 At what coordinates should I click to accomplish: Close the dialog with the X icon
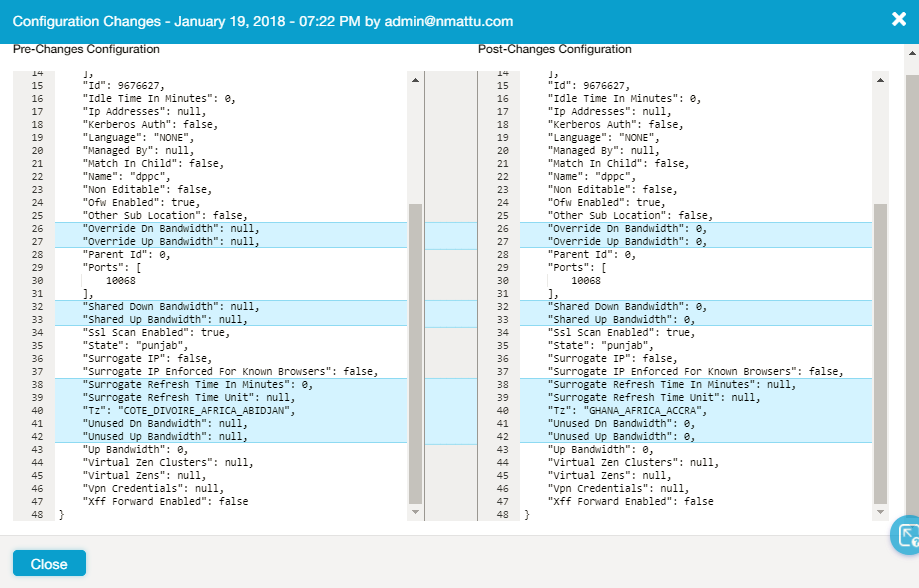click(x=898, y=19)
